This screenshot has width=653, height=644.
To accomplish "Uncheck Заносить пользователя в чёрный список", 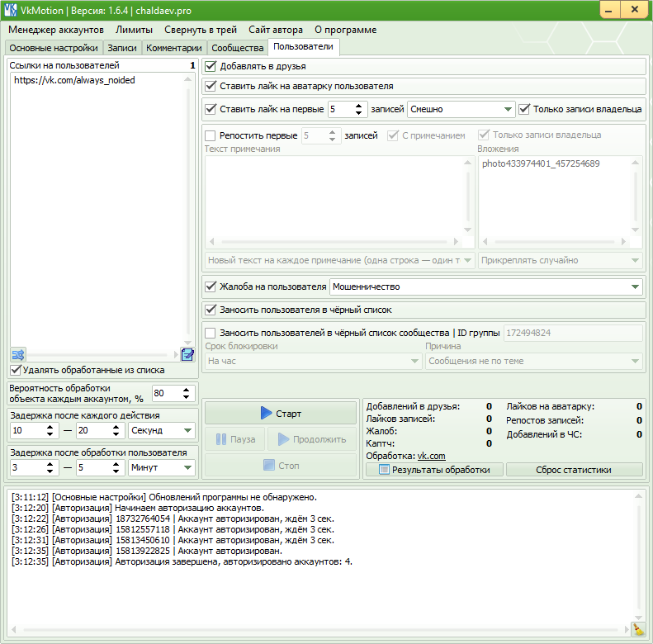I will click(x=211, y=310).
